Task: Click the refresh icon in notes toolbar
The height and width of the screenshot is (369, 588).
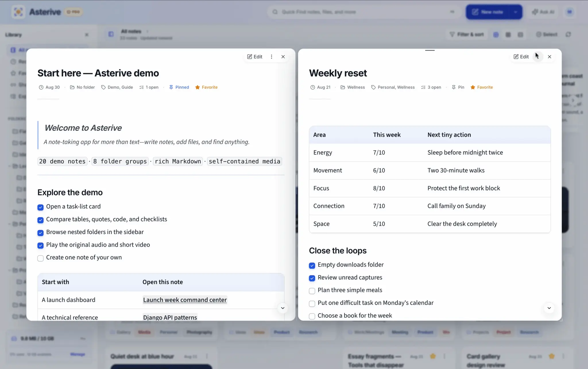Action: (568, 34)
